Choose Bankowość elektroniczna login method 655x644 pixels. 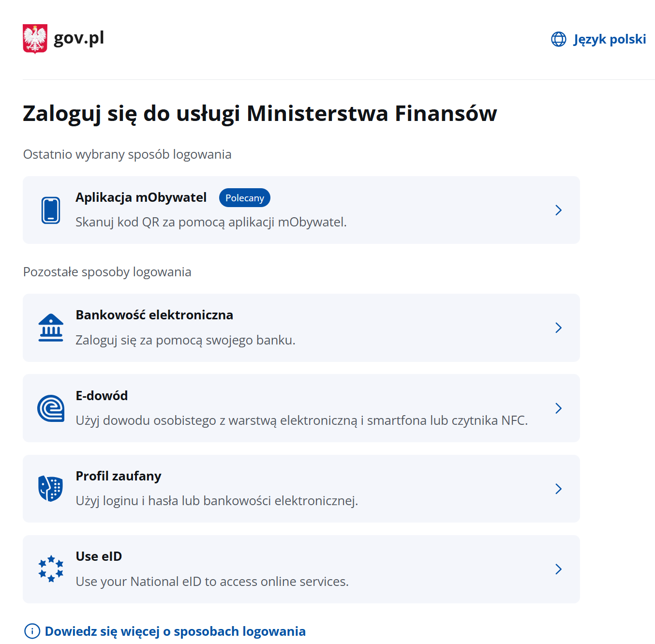point(301,328)
